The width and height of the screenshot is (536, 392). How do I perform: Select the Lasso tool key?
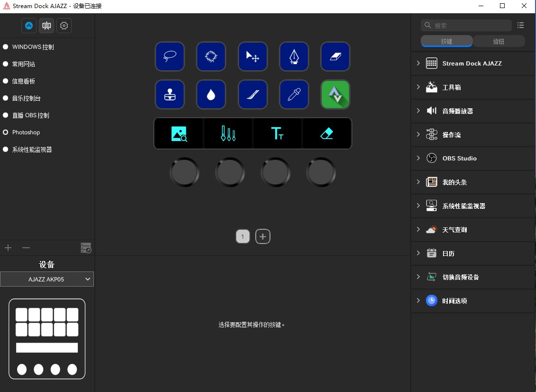170,56
